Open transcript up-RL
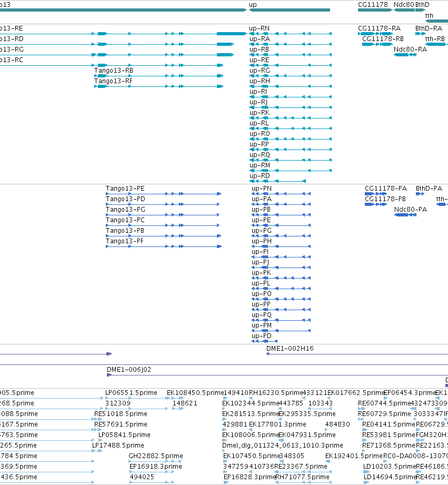The height and width of the screenshot is (485, 448). [259, 123]
